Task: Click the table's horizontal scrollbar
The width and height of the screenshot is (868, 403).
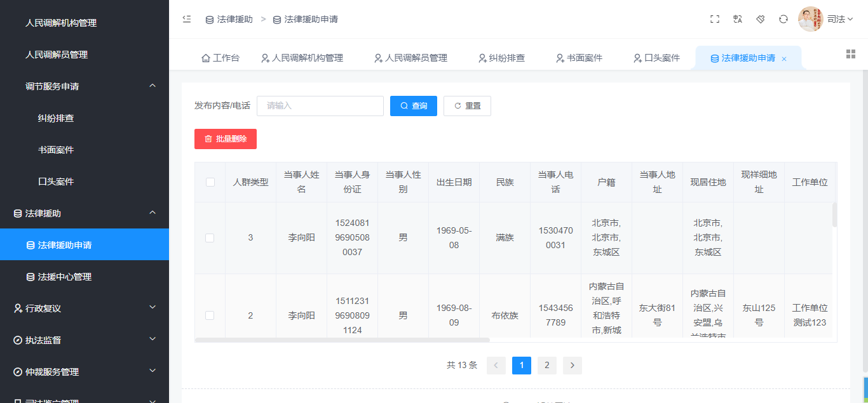Action: pyautogui.click(x=342, y=340)
